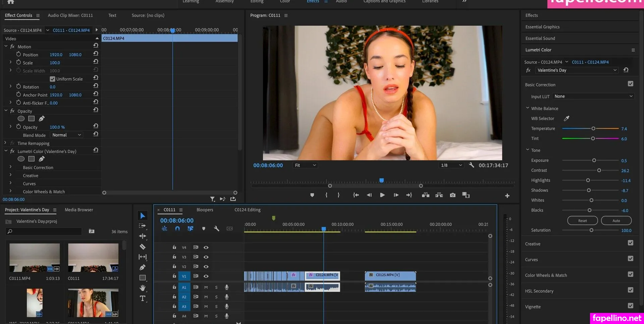This screenshot has height=324, width=644.
Task: Hide track V1 with eye icon
Action: coord(206,276)
